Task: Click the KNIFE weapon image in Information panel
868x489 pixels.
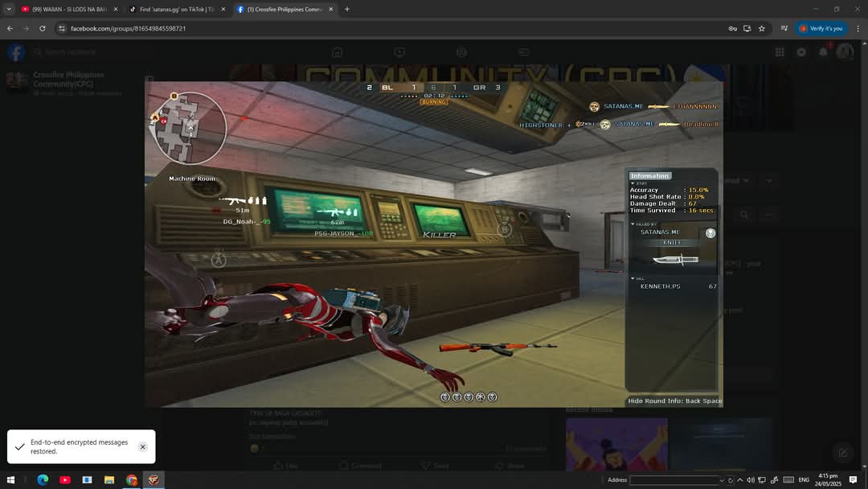Action: 675,259
